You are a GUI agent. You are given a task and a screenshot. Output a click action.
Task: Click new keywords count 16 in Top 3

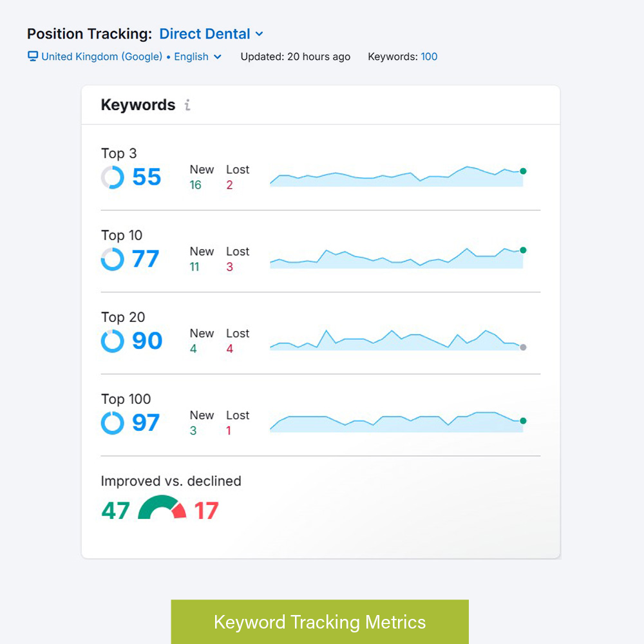(195, 185)
